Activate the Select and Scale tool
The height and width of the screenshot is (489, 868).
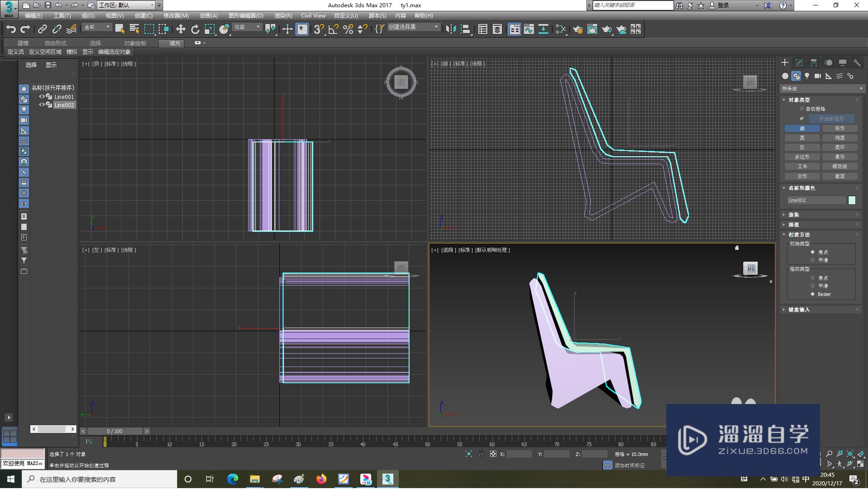(209, 29)
